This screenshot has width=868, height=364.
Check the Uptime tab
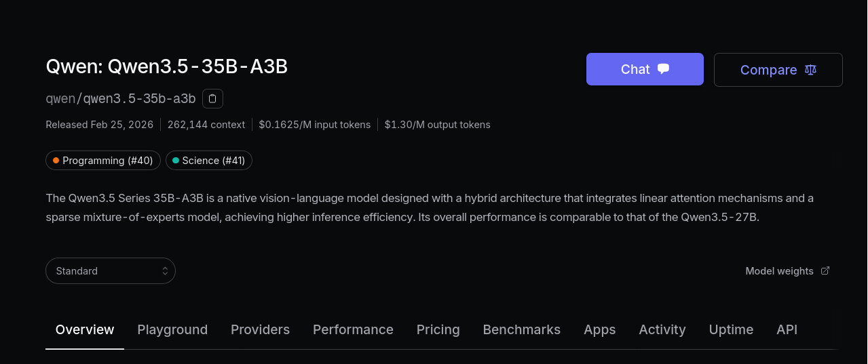pyautogui.click(x=731, y=329)
